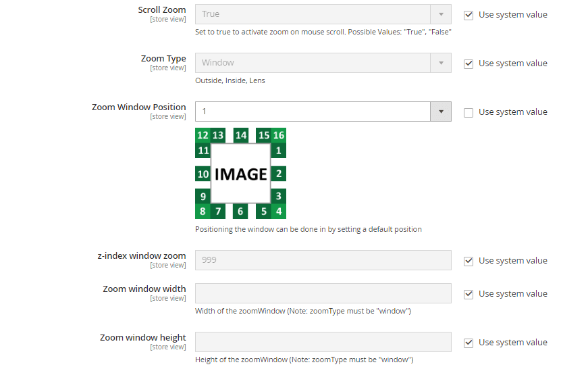This screenshot has width=588, height=371.
Task: Enable Use system value for Zoom Window Position
Action: click(469, 112)
